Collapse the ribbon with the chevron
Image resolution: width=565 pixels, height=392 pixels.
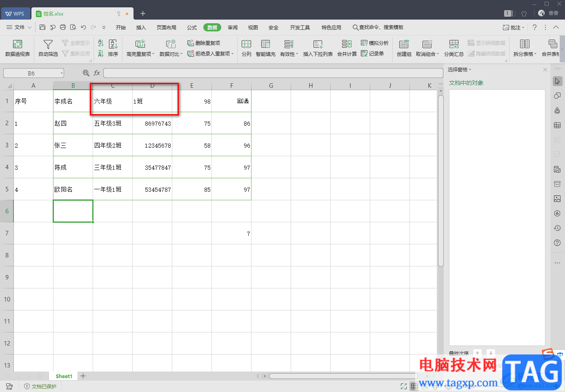point(556,27)
